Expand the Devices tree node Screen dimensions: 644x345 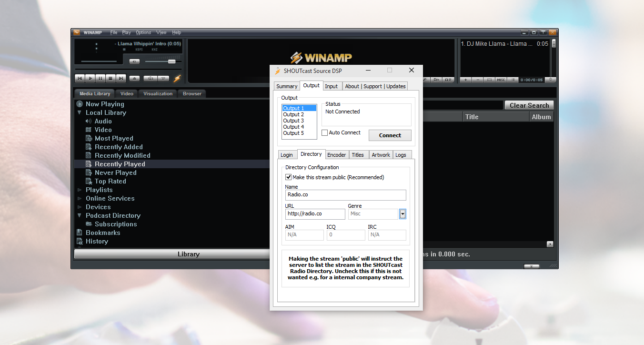80,207
